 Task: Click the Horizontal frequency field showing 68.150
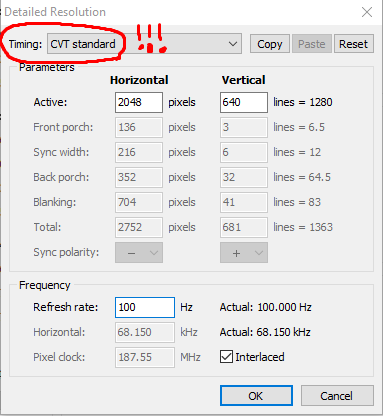coord(145,332)
